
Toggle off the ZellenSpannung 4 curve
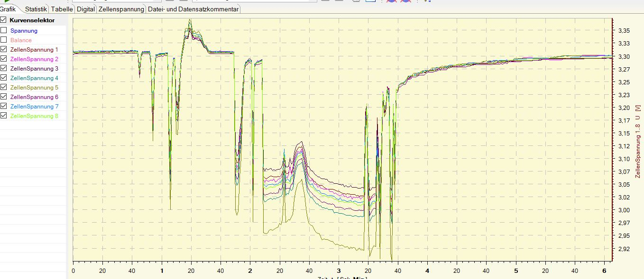[x=3, y=78]
